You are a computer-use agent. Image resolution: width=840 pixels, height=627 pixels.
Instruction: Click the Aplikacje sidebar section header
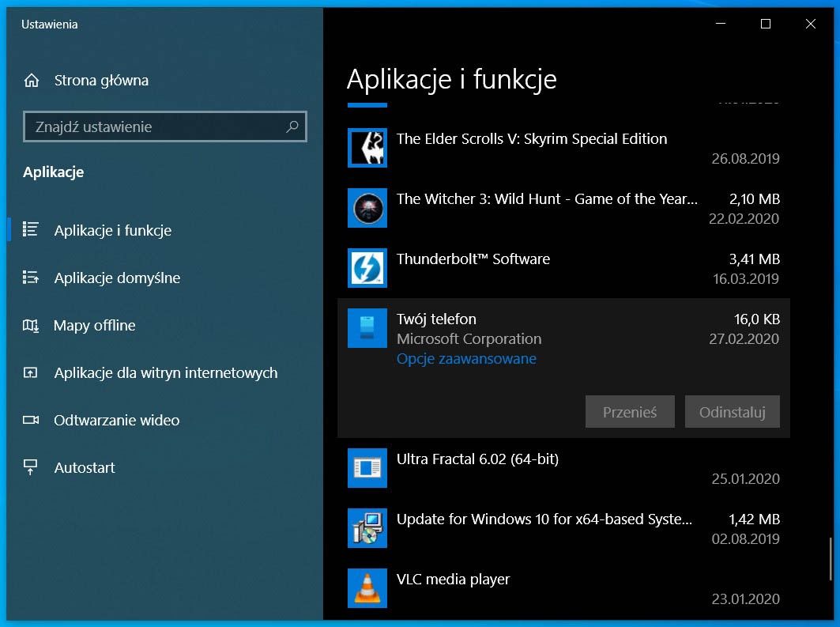pyautogui.click(x=54, y=172)
